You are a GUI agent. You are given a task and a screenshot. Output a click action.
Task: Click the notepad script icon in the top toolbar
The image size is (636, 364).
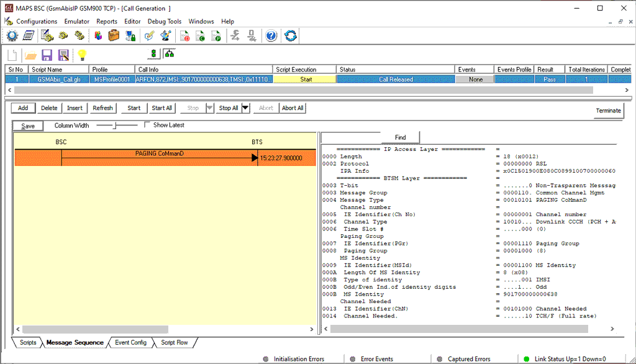[x=28, y=35]
